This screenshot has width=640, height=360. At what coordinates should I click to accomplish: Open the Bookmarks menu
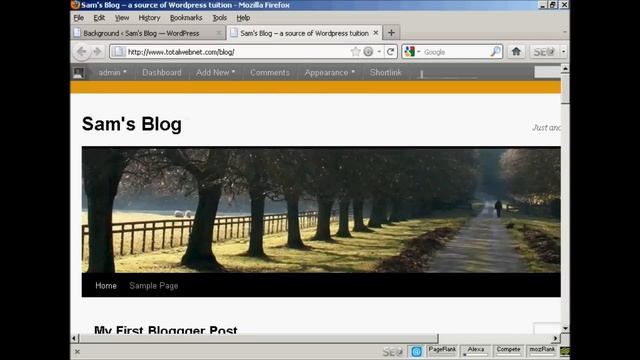coord(186,18)
